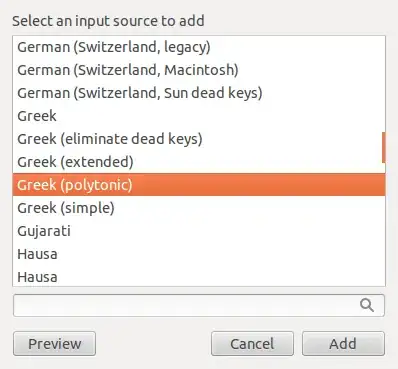Select Greek (extended) from the list
Image resolution: width=398 pixels, height=369 pixels.
(x=199, y=162)
